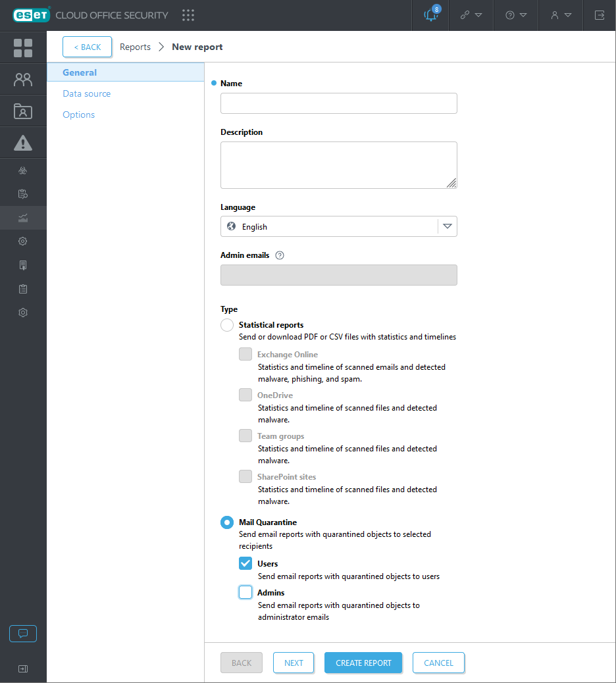Image resolution: width=616 pixels, height=683 pixels.
Task: Open the user account dropdown
Action: click(561, 15)
